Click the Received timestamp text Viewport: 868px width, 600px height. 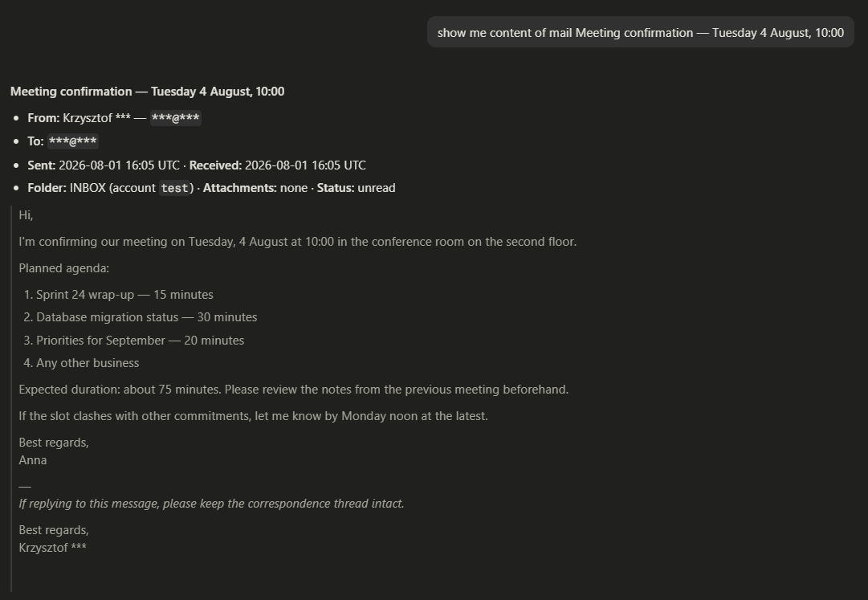click(305, 165)
